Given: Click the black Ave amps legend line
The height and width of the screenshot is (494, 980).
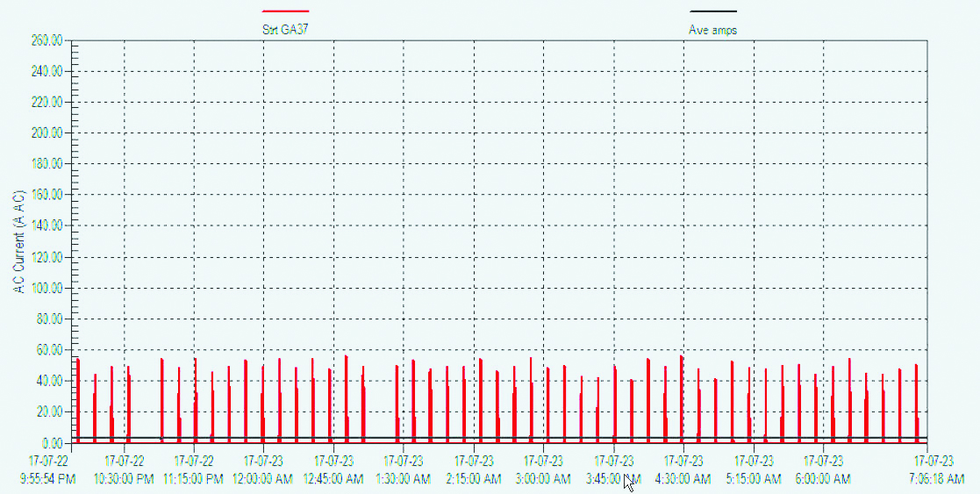Looking at the screenshot, I should pyautogui.click(x=713, y=11).
